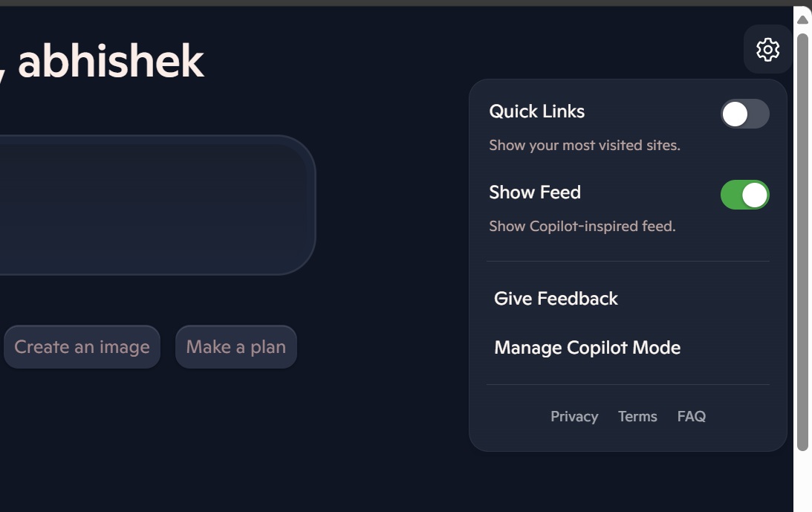Click the Show Feed label

coord(534,192)
